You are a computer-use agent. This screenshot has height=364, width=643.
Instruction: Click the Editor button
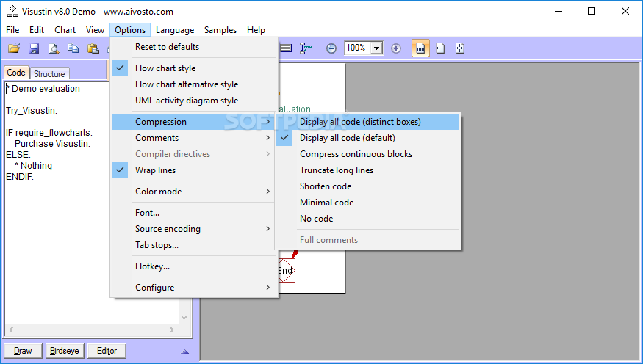tap(107, 351)
